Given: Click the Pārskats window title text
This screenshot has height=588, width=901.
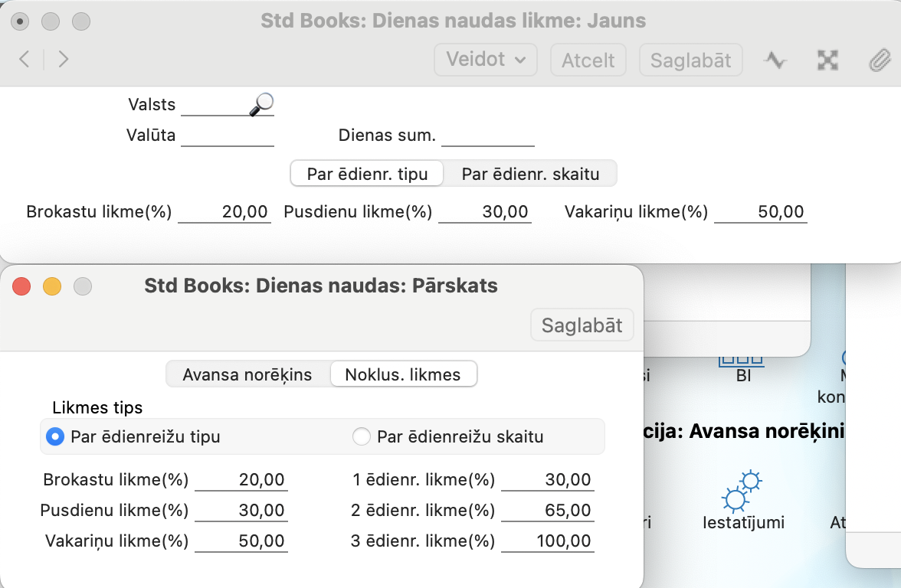Looking at the screenshot, I should click(x=320, y=286).
